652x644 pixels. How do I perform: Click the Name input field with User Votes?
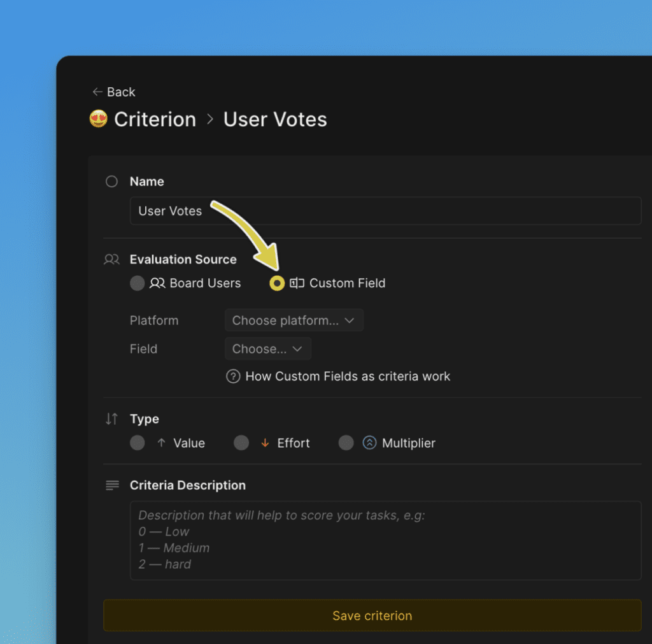[385, 211]
